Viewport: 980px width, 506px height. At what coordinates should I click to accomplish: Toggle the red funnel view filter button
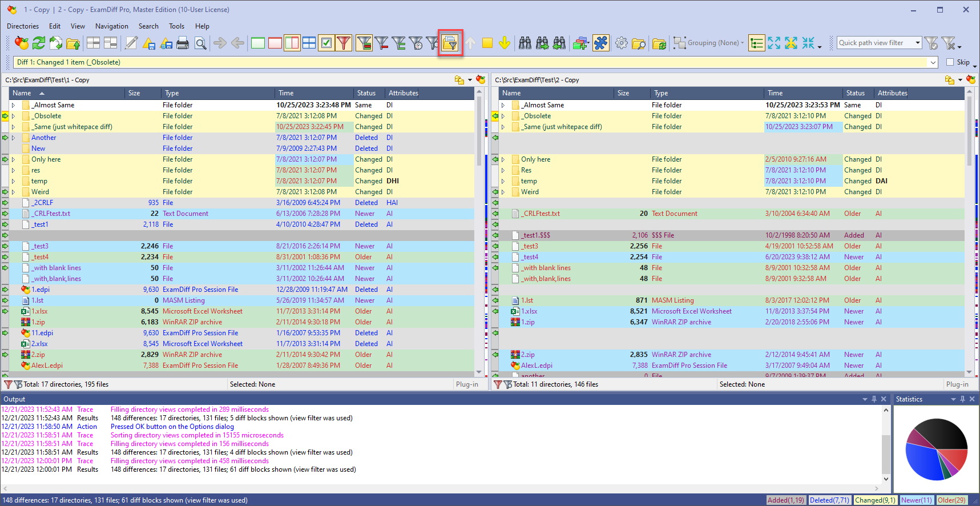pyautogui.click(x=344, y=43)
